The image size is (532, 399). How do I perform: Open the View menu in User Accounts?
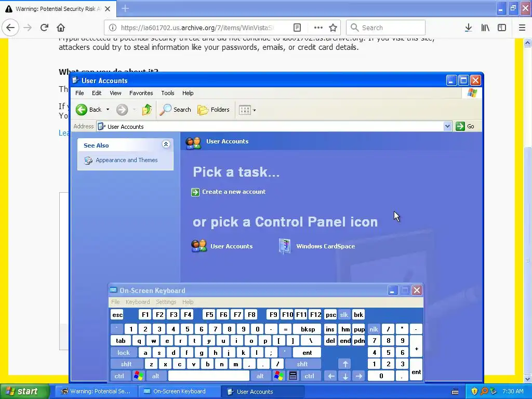115,93
